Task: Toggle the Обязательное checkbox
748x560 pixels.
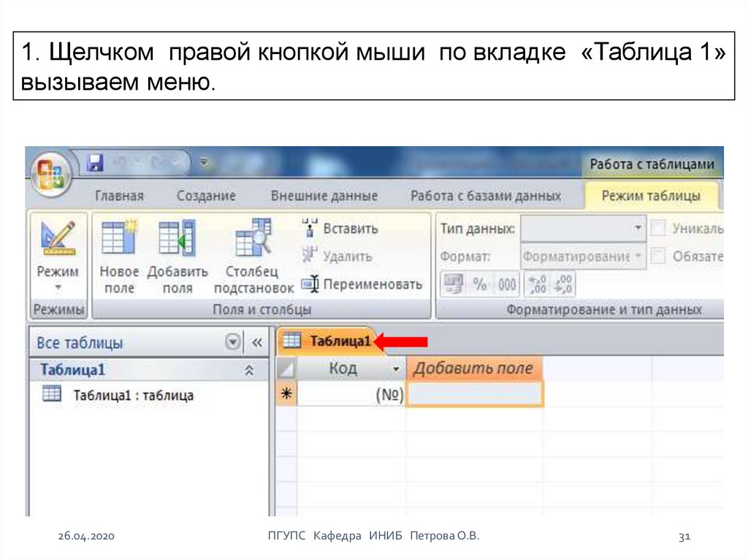Action: tap(658, 256)
